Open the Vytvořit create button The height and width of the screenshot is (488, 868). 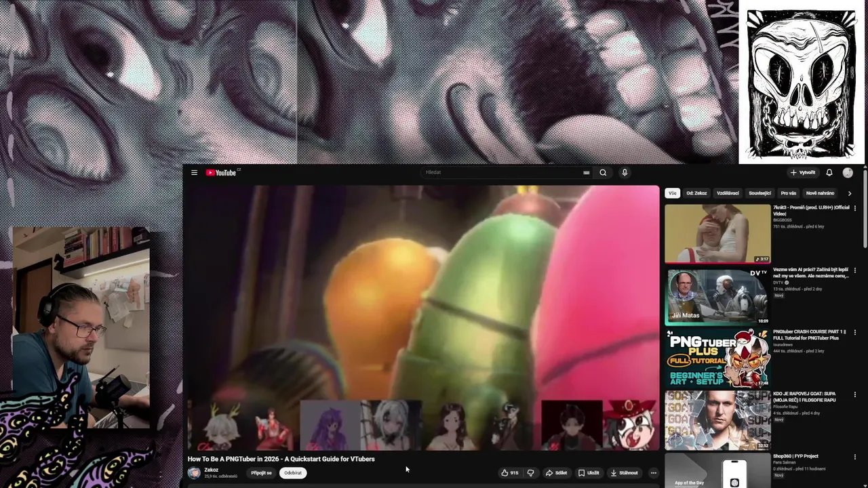coord(803,172)
